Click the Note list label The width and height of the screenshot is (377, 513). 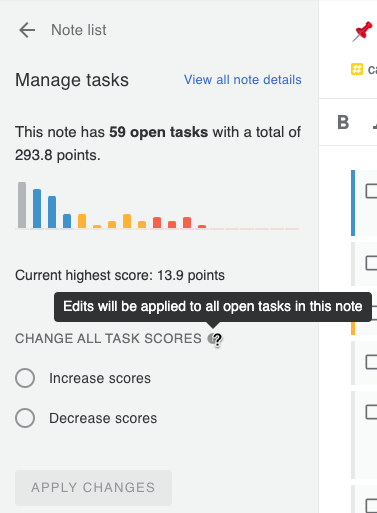(79, 30)
